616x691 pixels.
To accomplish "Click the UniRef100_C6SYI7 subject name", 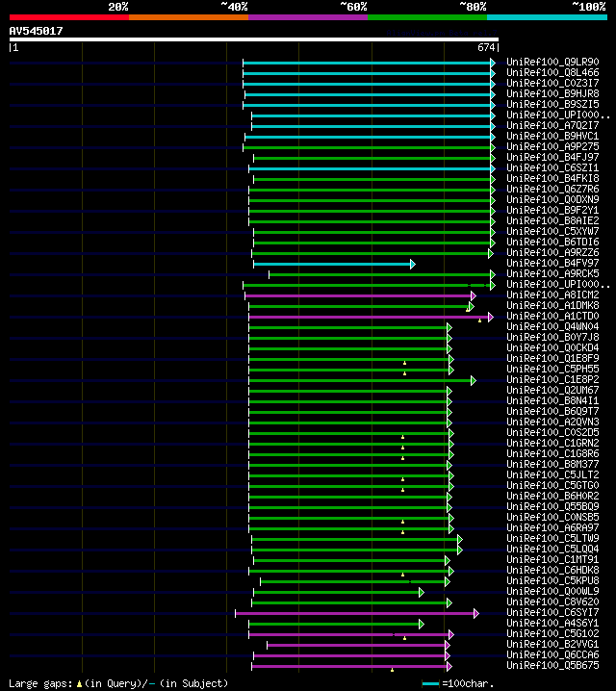I will click(552, 612).
